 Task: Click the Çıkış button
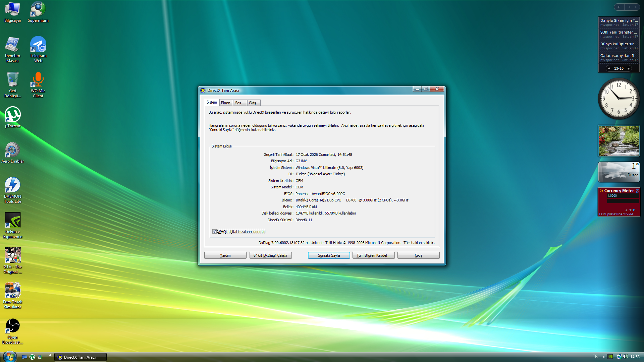[419, 255]
